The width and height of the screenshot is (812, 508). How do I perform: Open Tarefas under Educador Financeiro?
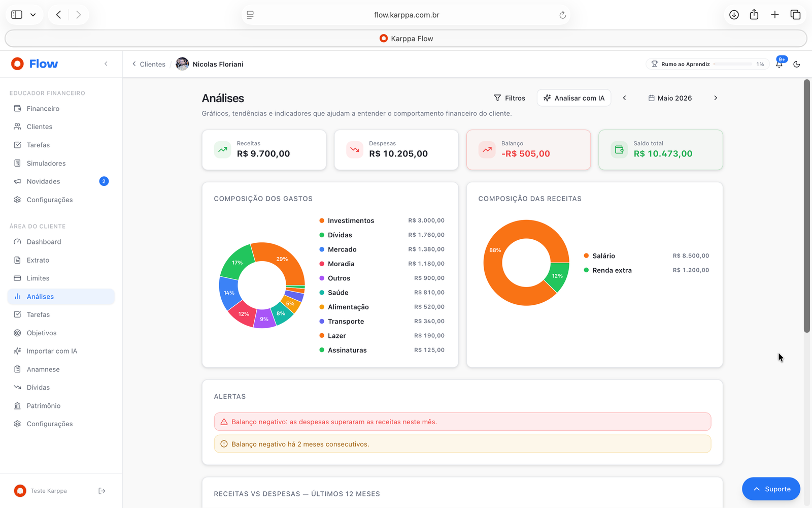click(x=61, y=145)
